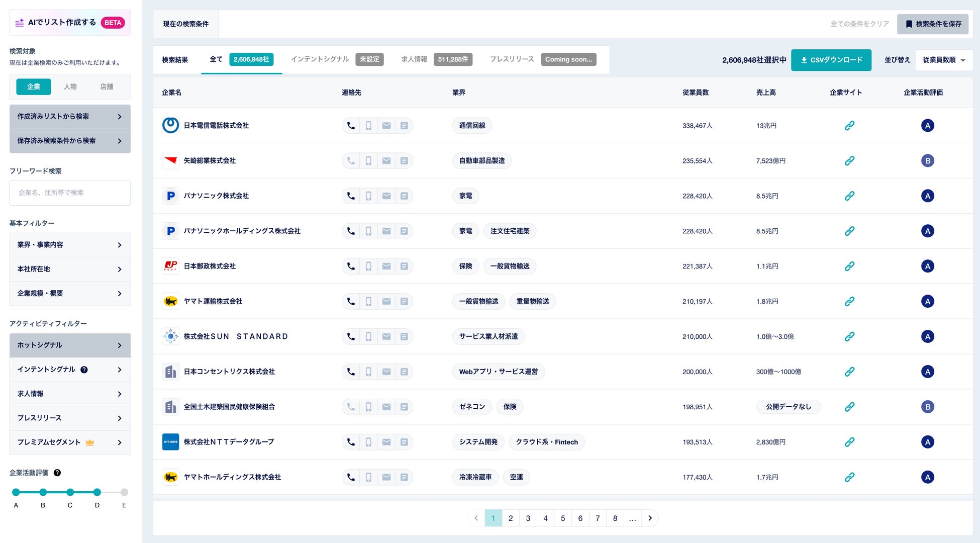Select the 企業 search target toggle
Image resolution: width=980 pixels, height=543 pixels.
click(x=34, y=86)
